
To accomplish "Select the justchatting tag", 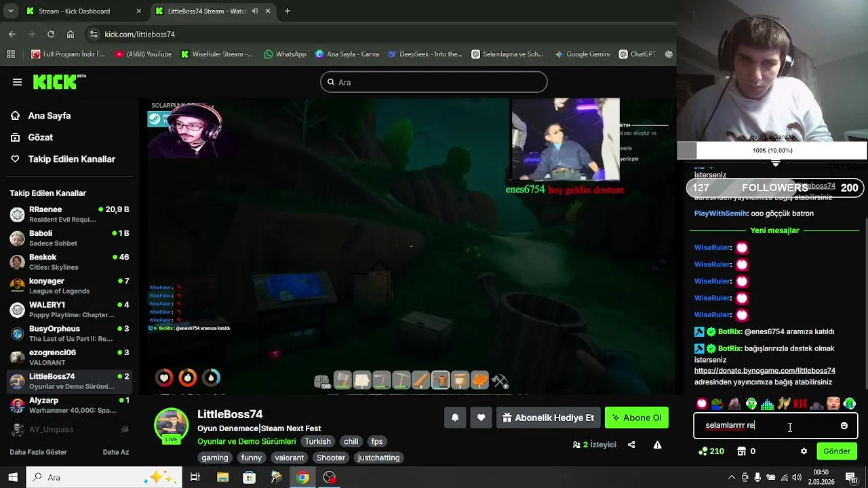I will pos(378,457).
